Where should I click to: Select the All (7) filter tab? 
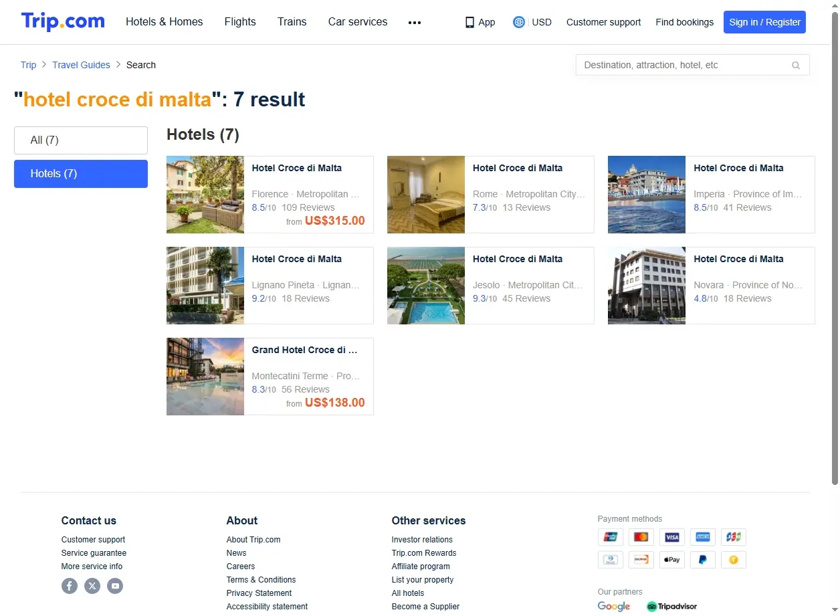tap(81, 140)
